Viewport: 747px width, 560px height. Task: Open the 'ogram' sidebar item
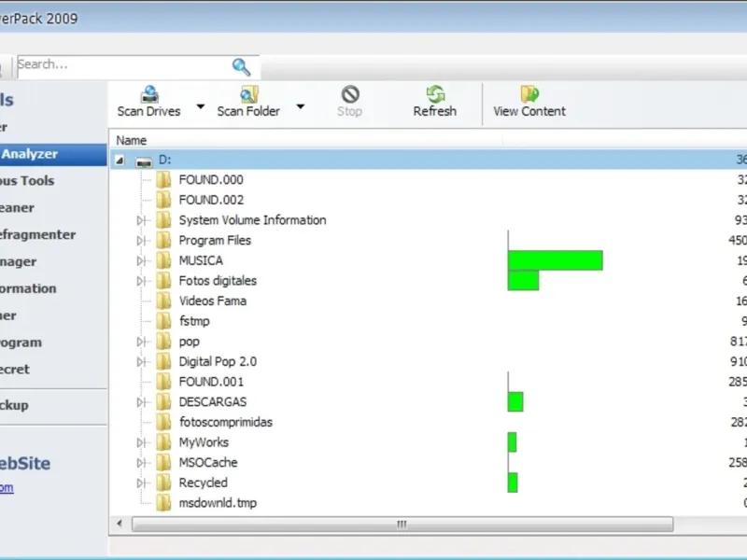[x=21, y=343]
